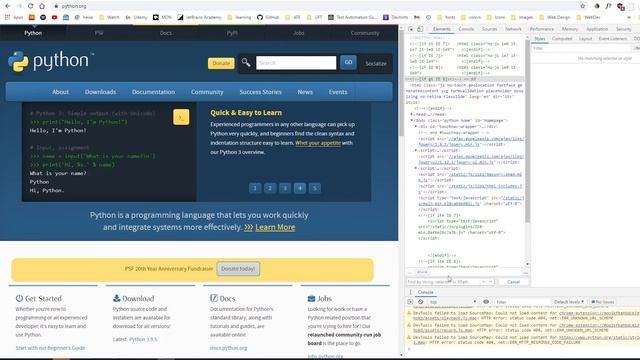Screen dimensions: 640x360
Task: Open the Web Design bookmarks folder
Action: (x=554, y=17)
